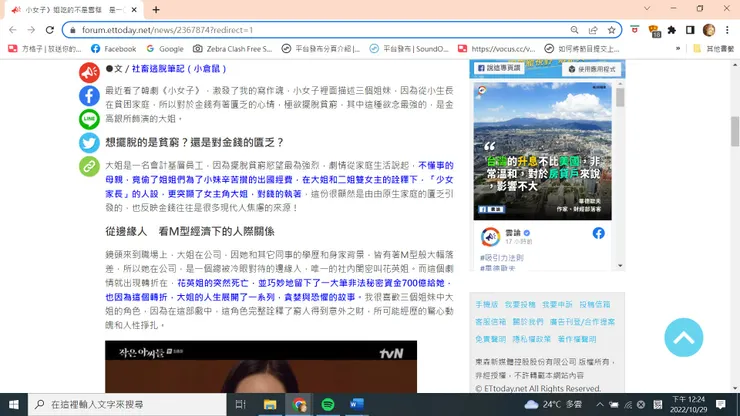Screen dimensions: 740x416
Task: Open the Extensions puzzle-piece menu
Action: pyautogui.click(x=672, y=30)
